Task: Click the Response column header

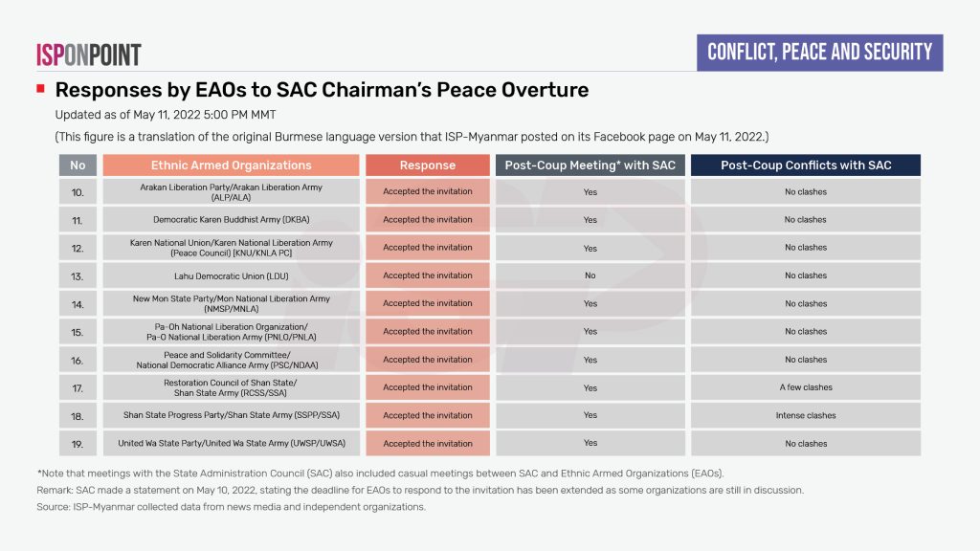Action: coord(427,165)
